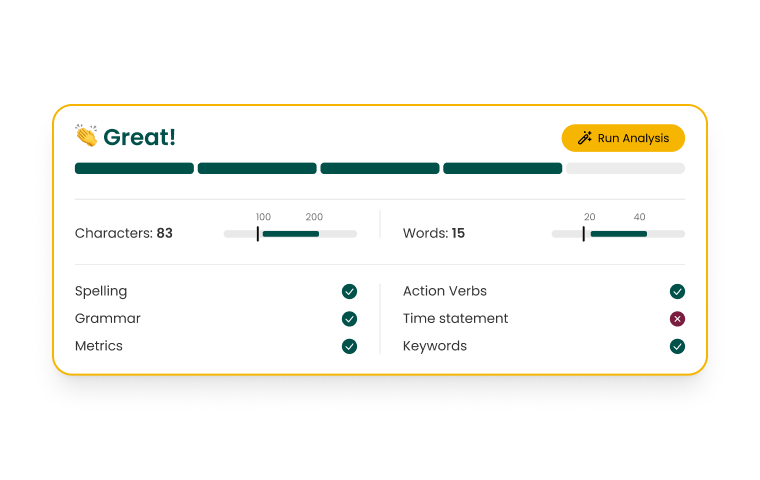
Task: Click the Grammar green checkmark icon
Action: coord(349,319)
